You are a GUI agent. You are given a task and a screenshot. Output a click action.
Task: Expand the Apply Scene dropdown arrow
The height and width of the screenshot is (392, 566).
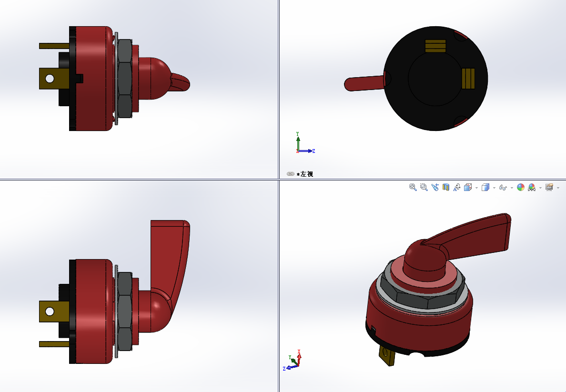click(540, 188)
